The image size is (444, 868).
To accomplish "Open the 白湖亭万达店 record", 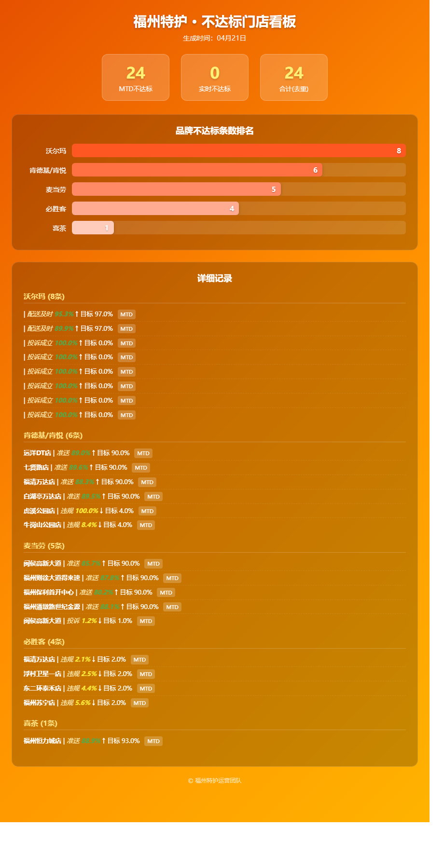I will [215, 497].
